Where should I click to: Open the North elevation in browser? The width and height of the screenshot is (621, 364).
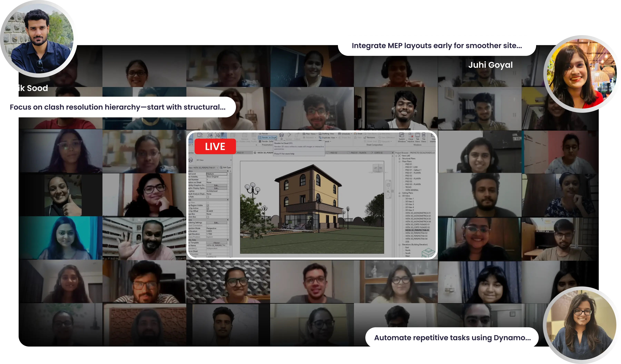408,250
